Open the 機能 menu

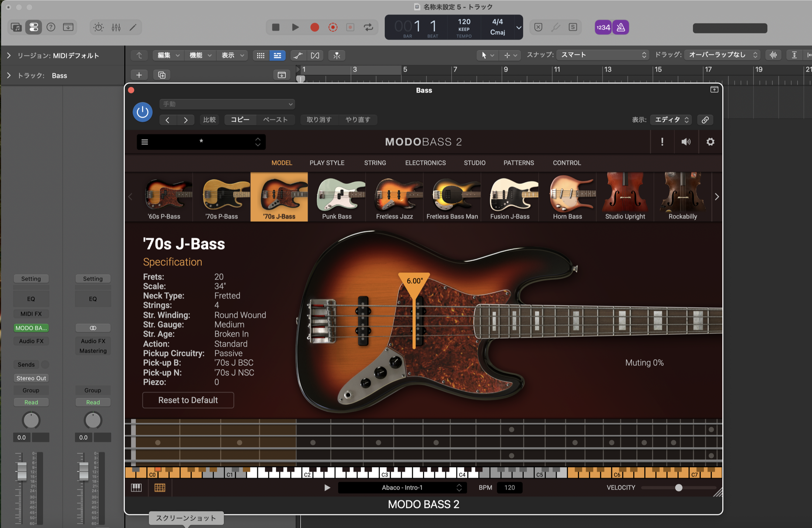coord(200,55)
